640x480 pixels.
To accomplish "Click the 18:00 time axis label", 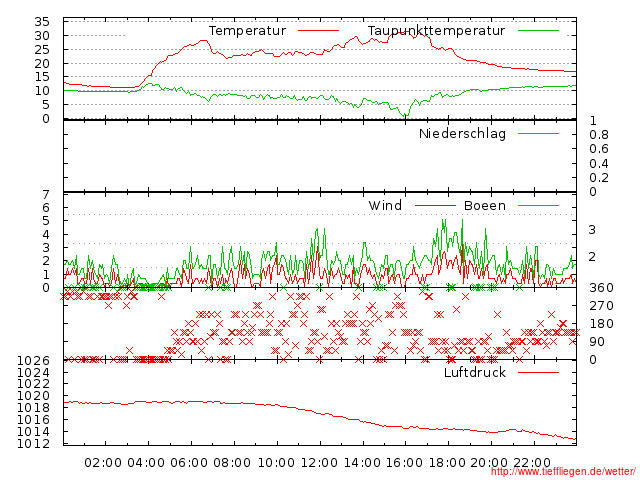I will click(x=447, y=463).
